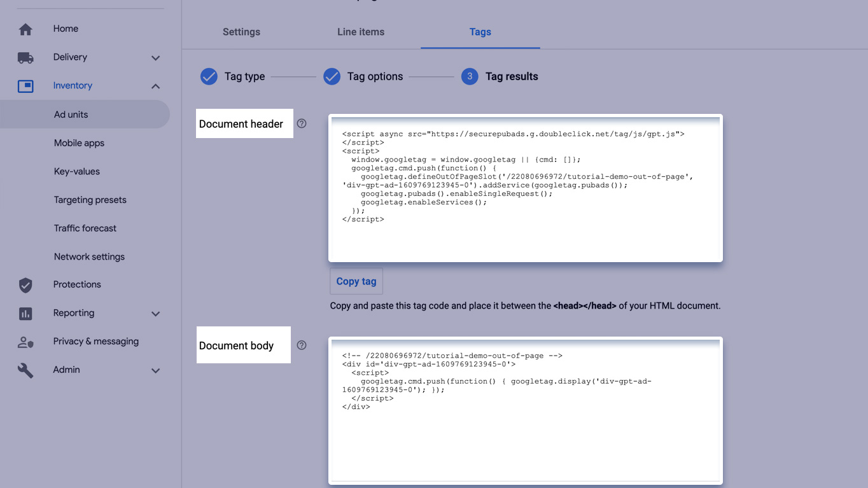Open Protections label in sidebar
This screenshot has height=488, width=868.
click(77, 284)
